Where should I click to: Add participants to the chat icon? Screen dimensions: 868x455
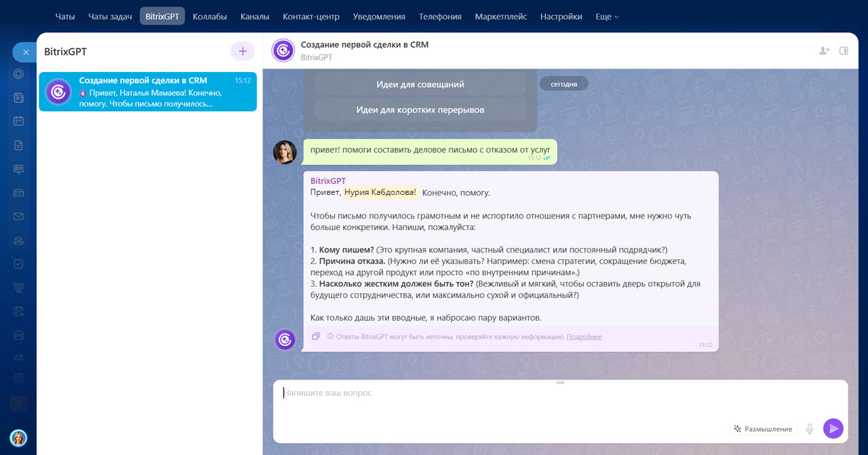coord(824,50)
